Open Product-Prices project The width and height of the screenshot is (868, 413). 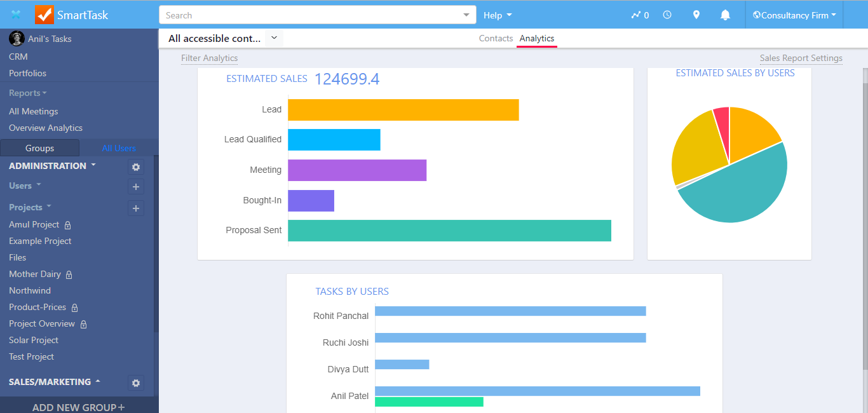[x=37, y=307]
